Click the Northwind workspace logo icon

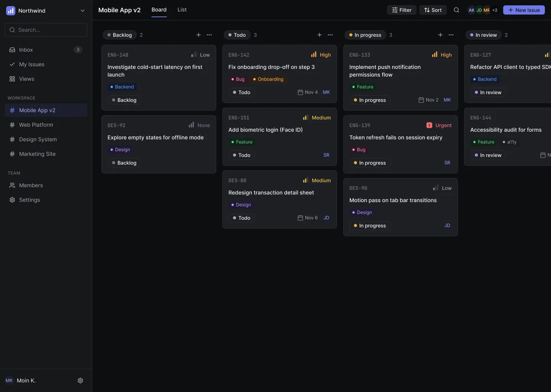tap(11, 11)
